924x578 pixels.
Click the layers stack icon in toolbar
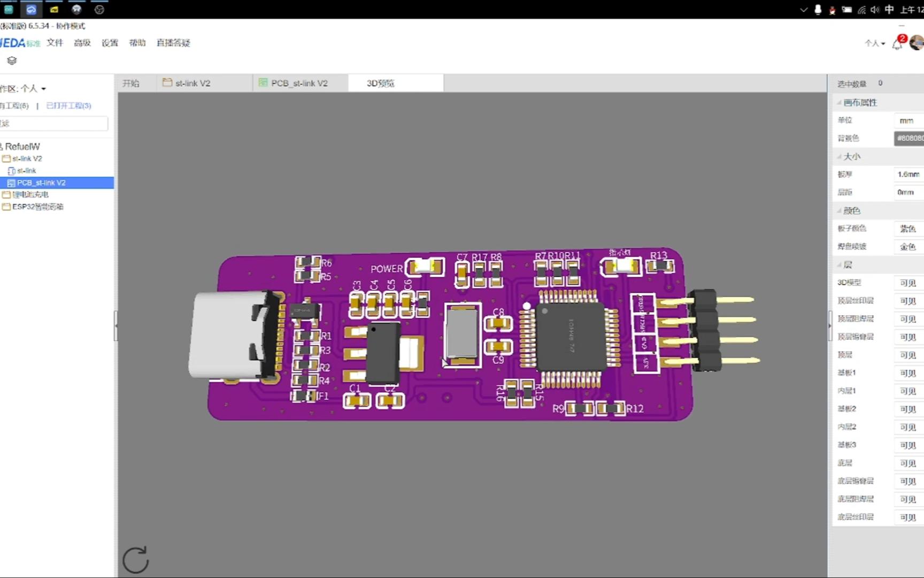(12, 60)
